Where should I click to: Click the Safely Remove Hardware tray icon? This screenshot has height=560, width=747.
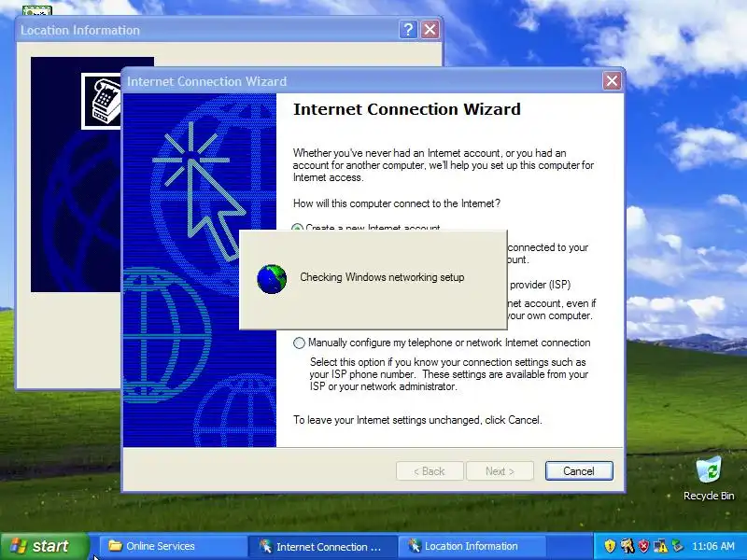point(677,546)
